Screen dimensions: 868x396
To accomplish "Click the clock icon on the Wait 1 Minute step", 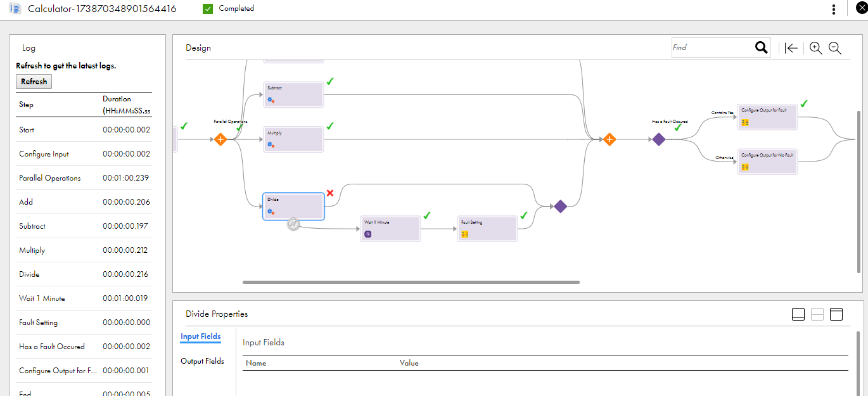I will click(367, 233).
